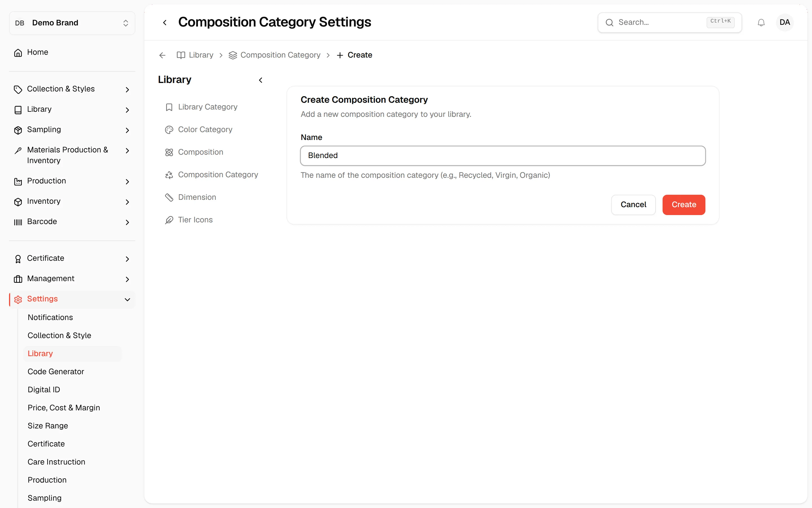The width and height of the screenshot is (812, 508).
Task: Click the breadcrumb back arrow
Action: (x=162, y=55)
